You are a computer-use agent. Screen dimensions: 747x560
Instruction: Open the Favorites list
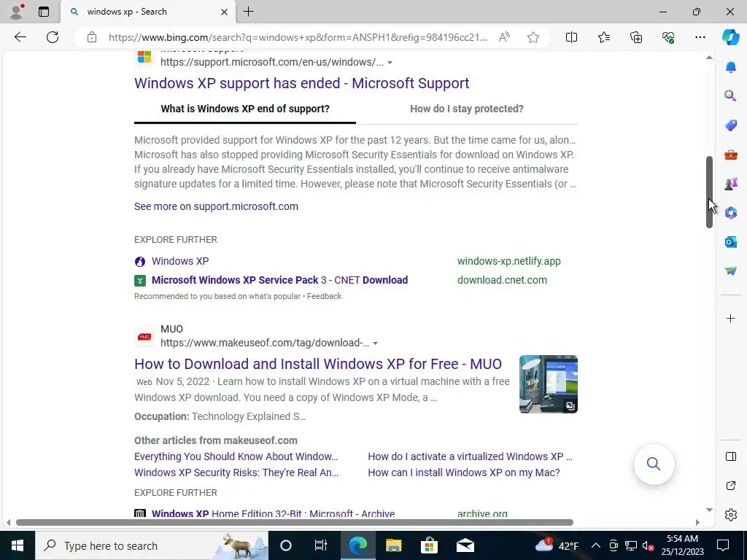(603, 37)
